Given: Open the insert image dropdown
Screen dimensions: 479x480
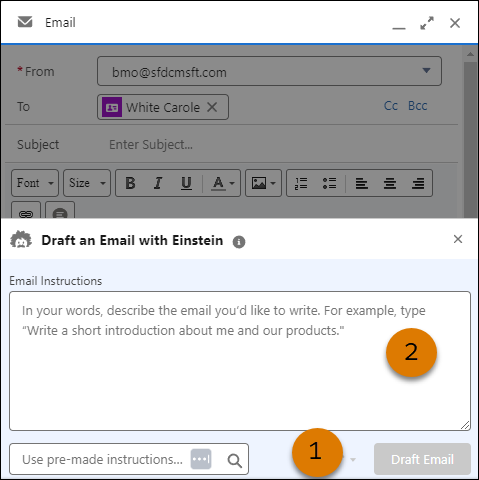Looking at the screenshot, I should (263, 183).
